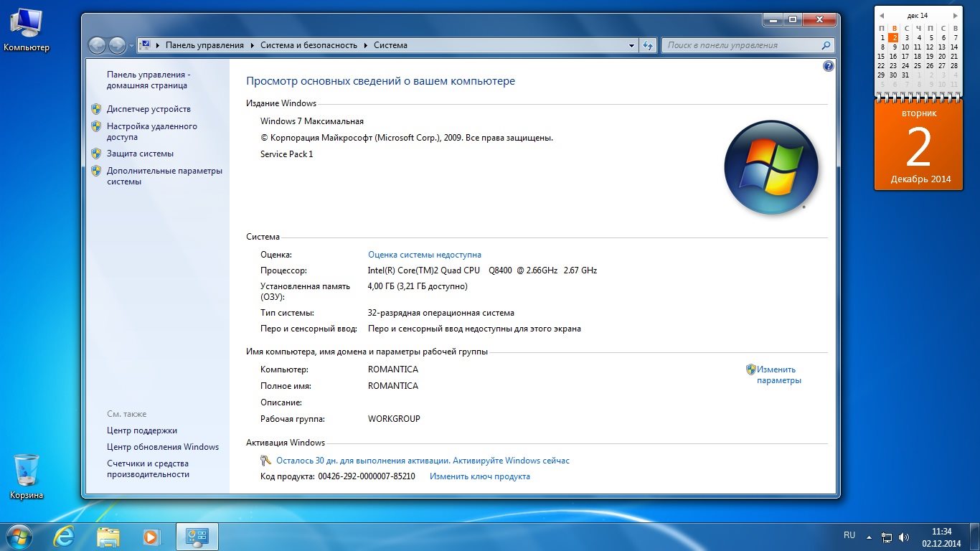The height and width of the screenshot is (551, 980).
Task: Open the Корзина recycle bin icon
Action: (x=27, y=476)
